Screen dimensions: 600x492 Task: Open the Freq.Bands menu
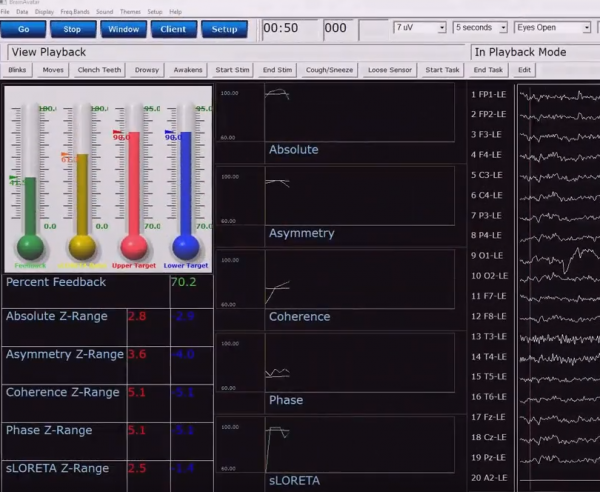73,11
